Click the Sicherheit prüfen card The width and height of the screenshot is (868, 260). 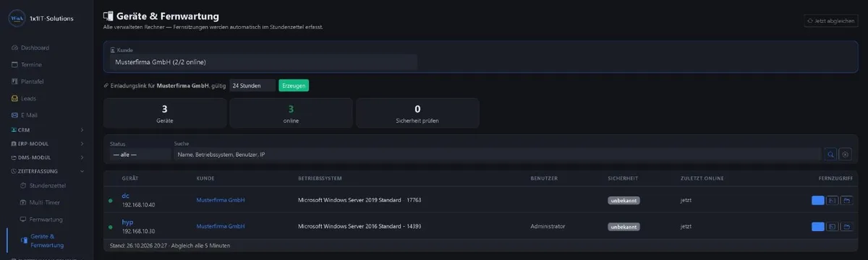[417, 113]
